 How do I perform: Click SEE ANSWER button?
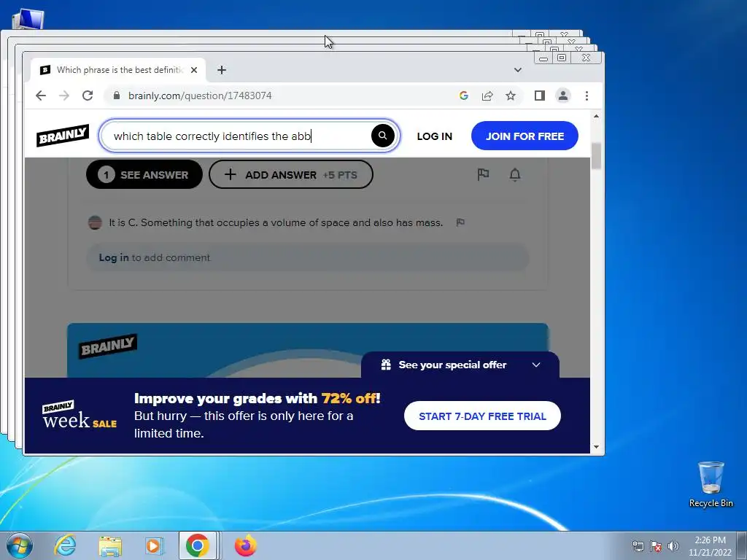(x=144, y=175)
